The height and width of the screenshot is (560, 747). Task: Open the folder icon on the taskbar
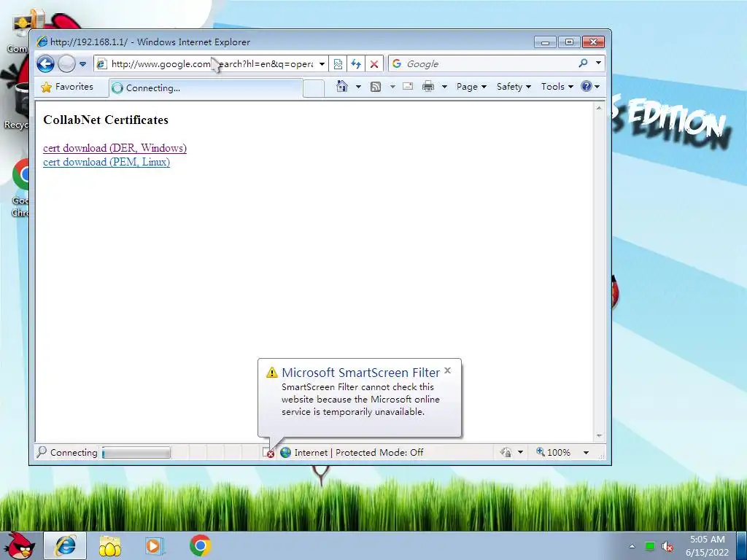tap(109, 545)
